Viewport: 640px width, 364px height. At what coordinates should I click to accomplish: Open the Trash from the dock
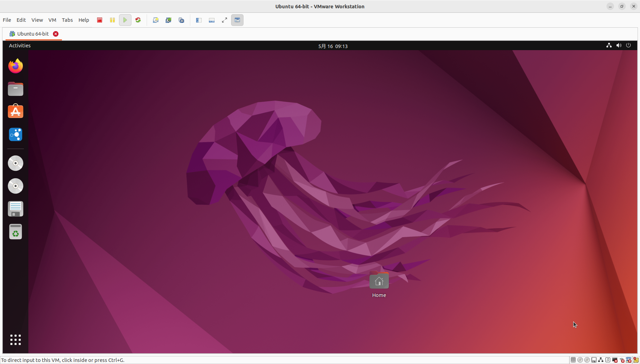click(x=16, y=232)
